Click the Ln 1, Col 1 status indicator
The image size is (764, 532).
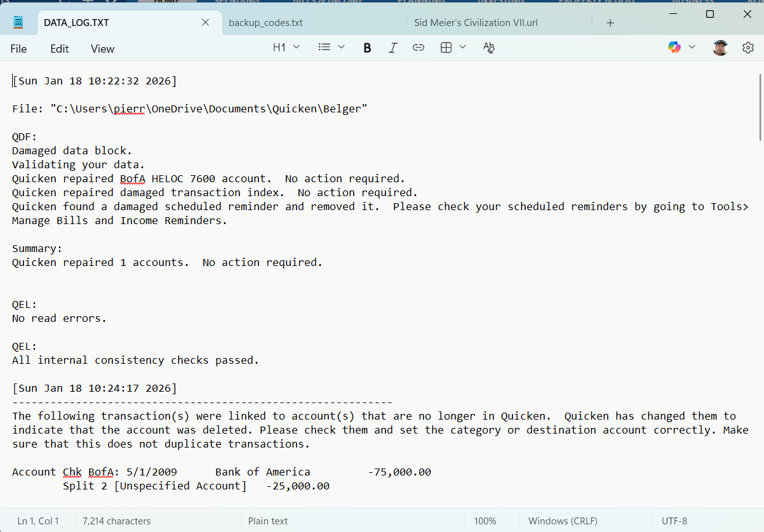pyautogui.click(x=38, y=521)
